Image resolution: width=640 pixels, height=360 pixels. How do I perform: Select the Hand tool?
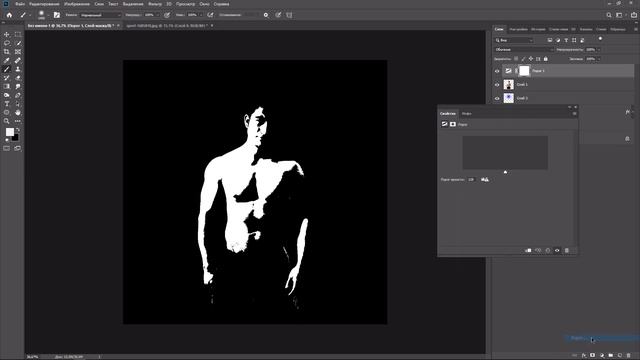pyautogui.click(x=18, y=112)
